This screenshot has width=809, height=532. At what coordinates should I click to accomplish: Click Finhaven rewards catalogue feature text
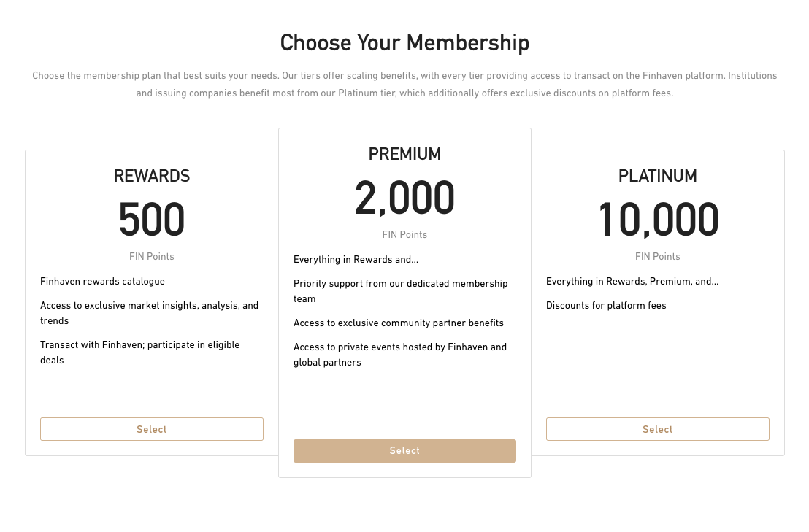click(x=102, y=282)
